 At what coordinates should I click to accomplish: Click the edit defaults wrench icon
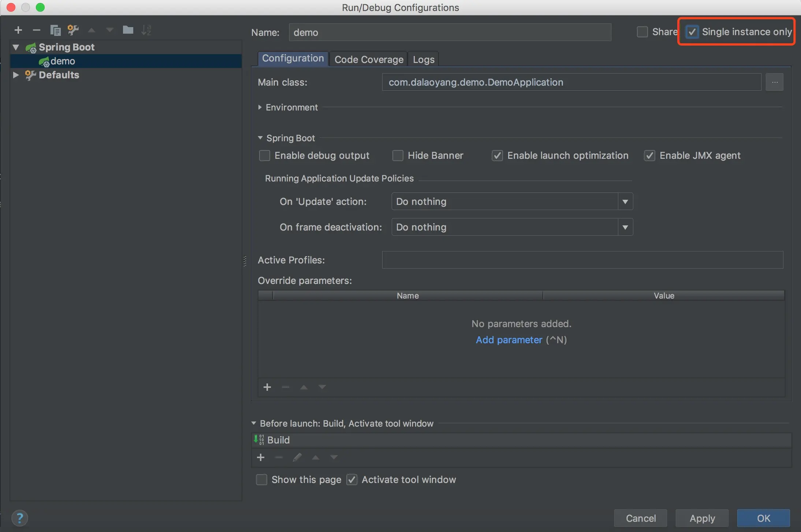pyautogui.click(x=73, y=30)
